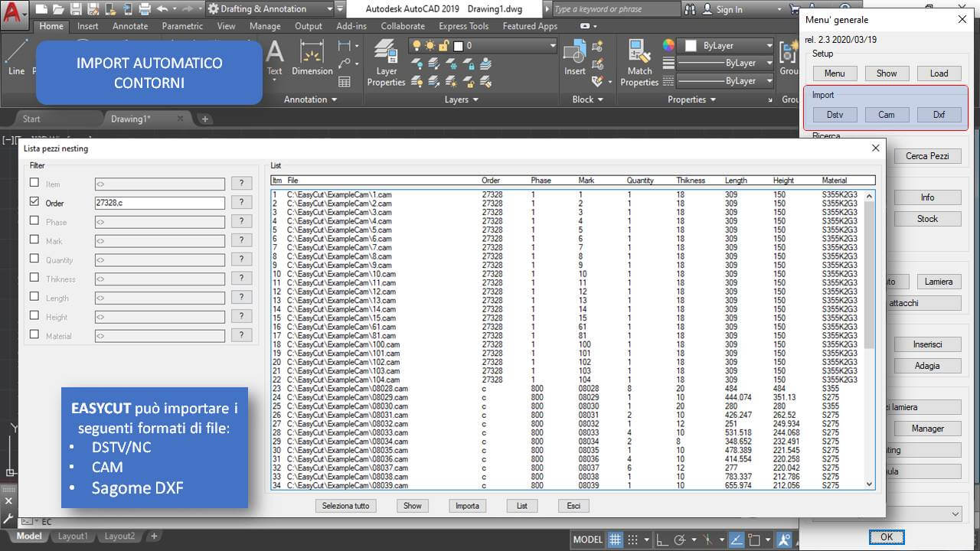Click the Cam import button

coord(887,115)
